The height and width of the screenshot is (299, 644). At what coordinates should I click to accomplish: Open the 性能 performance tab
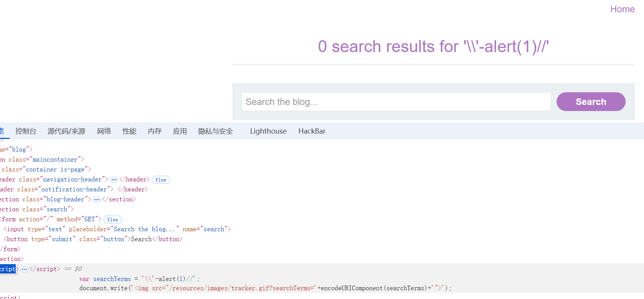pyautogui.click(x=129, y=131)
